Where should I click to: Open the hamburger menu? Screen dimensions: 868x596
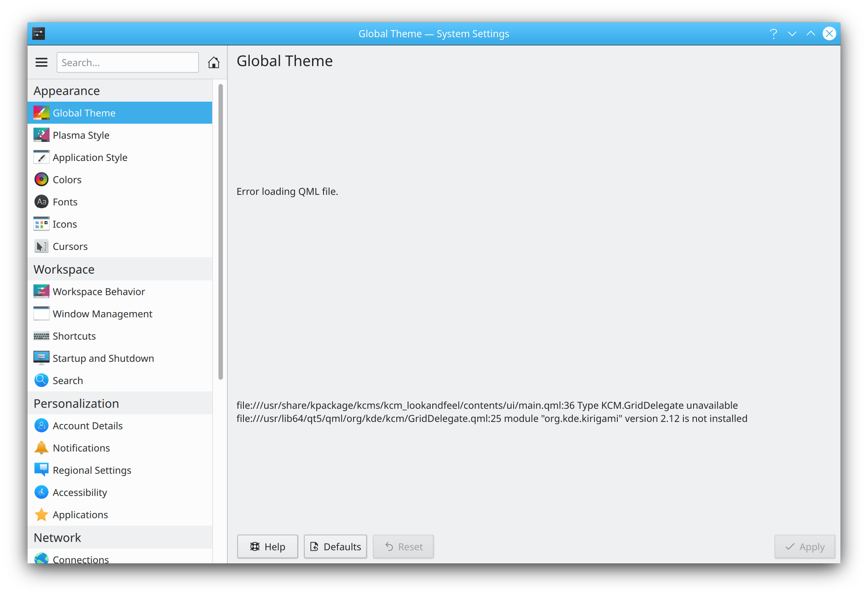41,62
